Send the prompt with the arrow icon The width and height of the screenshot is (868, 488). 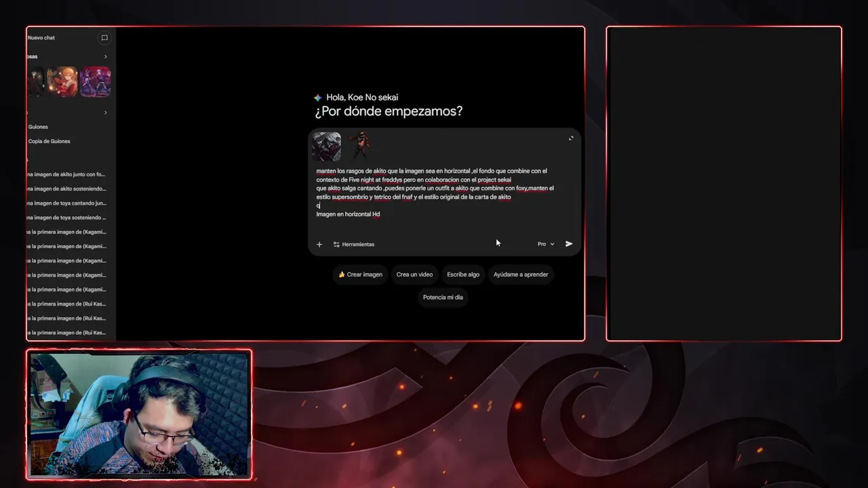(x=569, y=244)
